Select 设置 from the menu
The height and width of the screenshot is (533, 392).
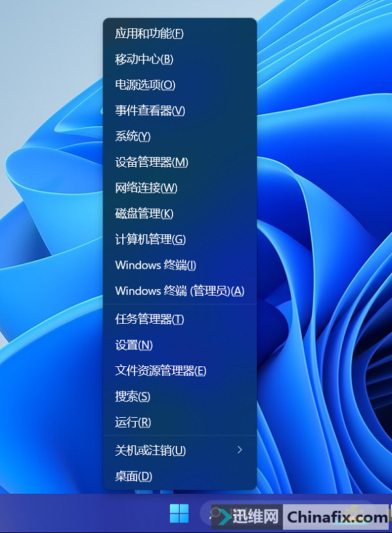pyautogui.click(x=134, y=345)
